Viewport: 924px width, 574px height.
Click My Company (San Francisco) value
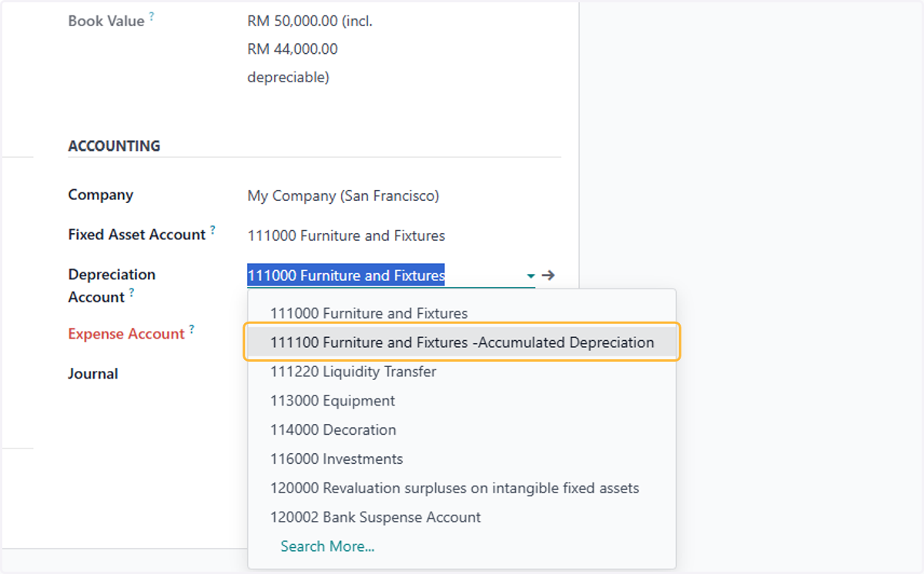343,195
